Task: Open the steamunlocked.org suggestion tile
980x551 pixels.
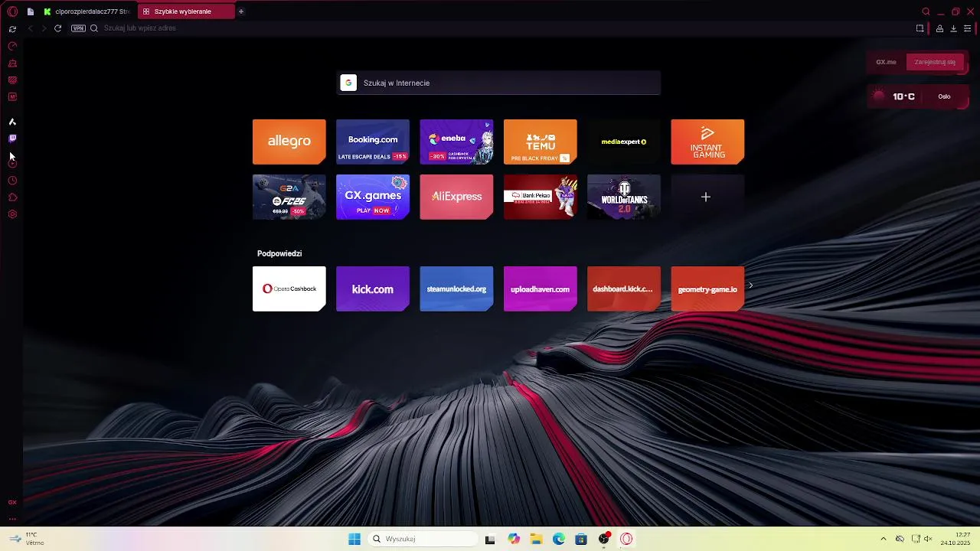Action: [x=456, y=289]
